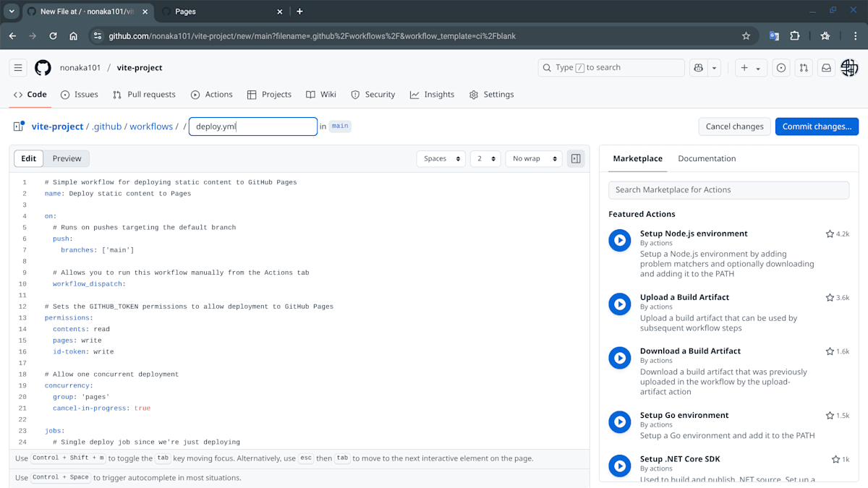Click the Commit changes button
This screenshot has width=868, height=488.
tap(817, 127)
